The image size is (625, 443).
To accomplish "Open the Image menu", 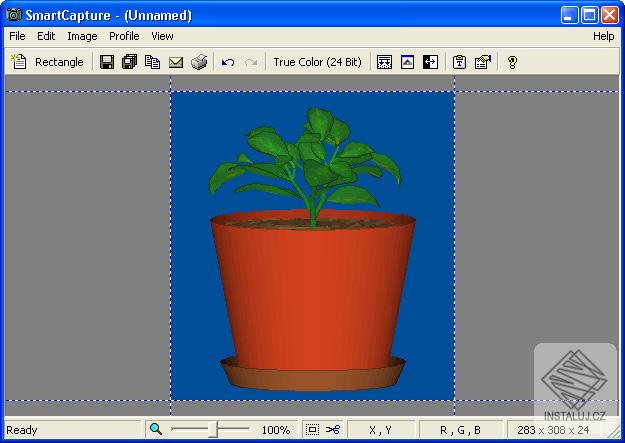I will coord(82,36).
